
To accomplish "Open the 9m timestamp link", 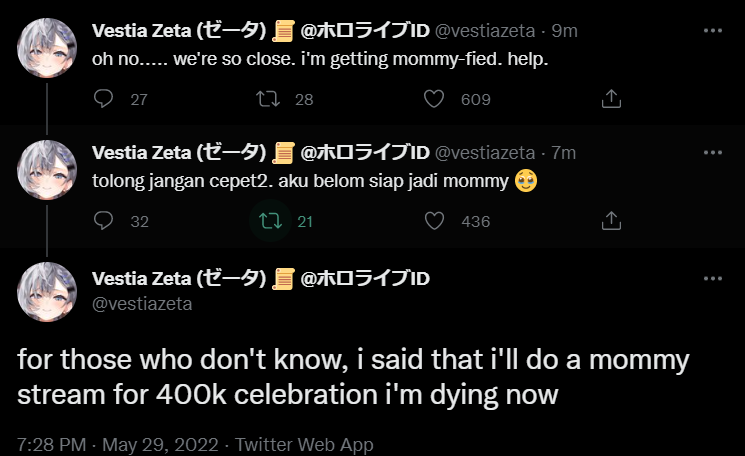I will coord(564,31).
